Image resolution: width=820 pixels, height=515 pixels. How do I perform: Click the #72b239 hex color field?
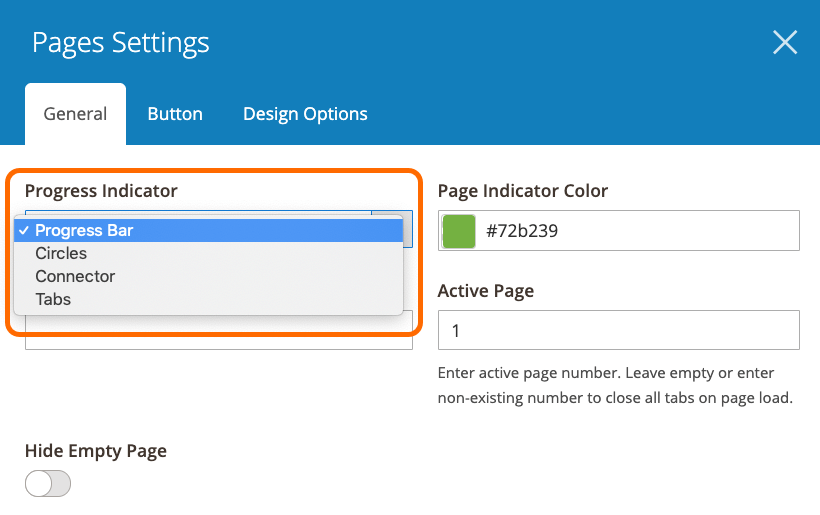point(640,231)
